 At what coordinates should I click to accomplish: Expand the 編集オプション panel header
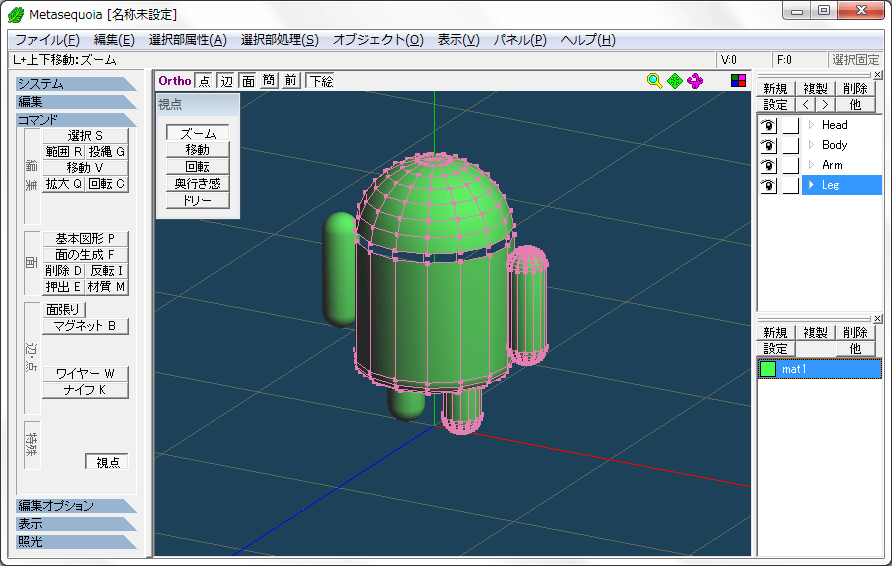(x=76, y=506)
